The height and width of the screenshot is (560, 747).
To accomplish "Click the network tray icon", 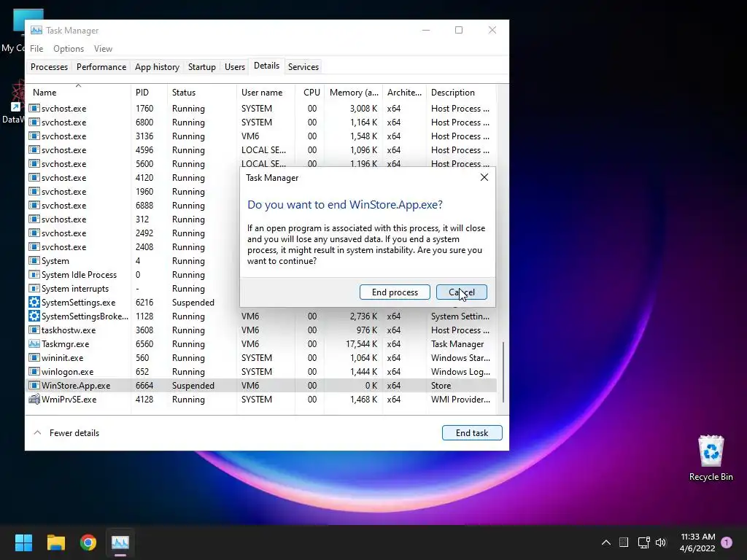I will tap(643, 542).
